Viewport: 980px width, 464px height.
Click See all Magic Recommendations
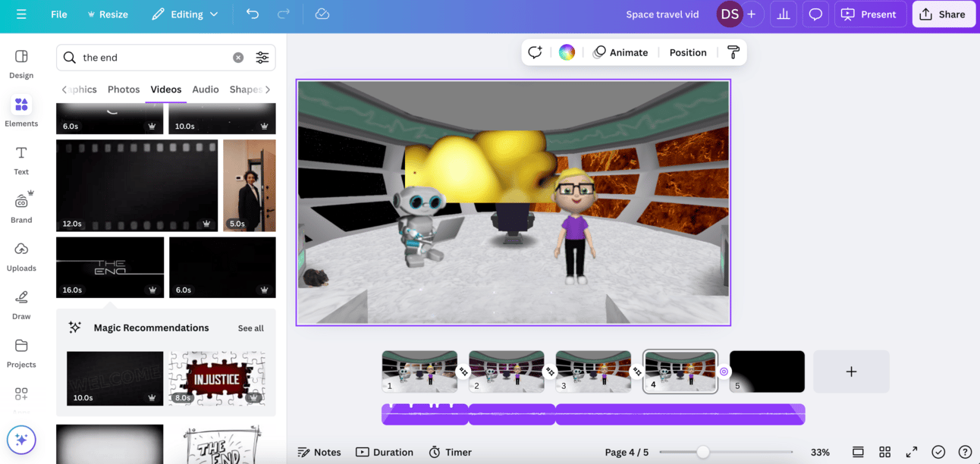251,328
